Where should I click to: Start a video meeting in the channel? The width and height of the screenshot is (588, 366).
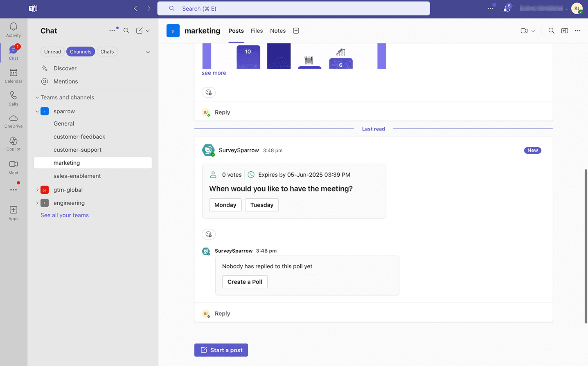click(x=524, y=31)
